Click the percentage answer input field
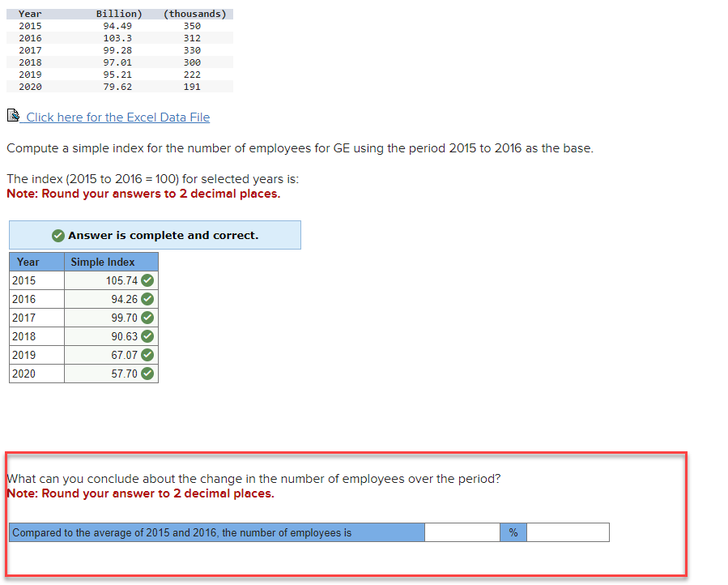 point(462,532)
